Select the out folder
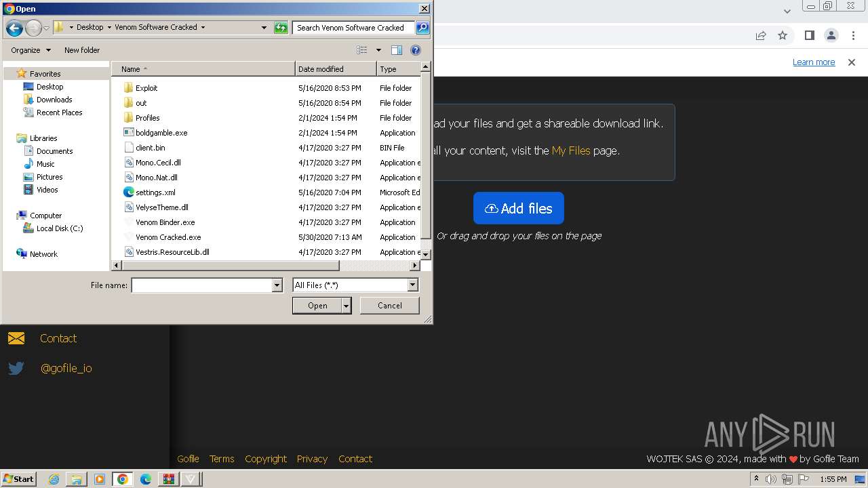Screen dimensions: 868x488 click(x=140, y=103)
